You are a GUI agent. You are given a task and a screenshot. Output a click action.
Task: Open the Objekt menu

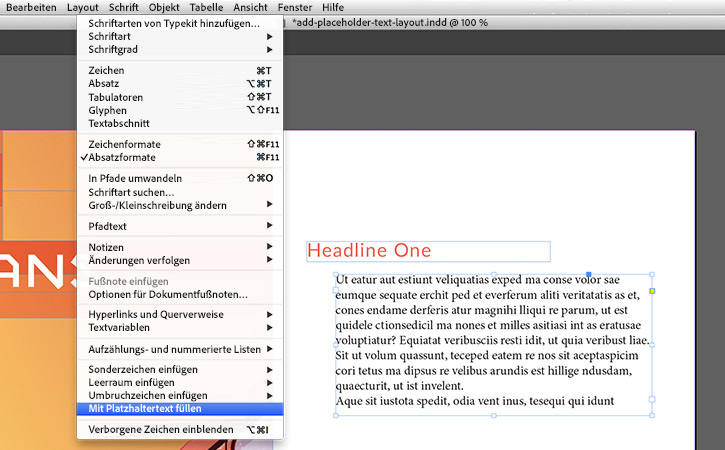tap(164, 7)
